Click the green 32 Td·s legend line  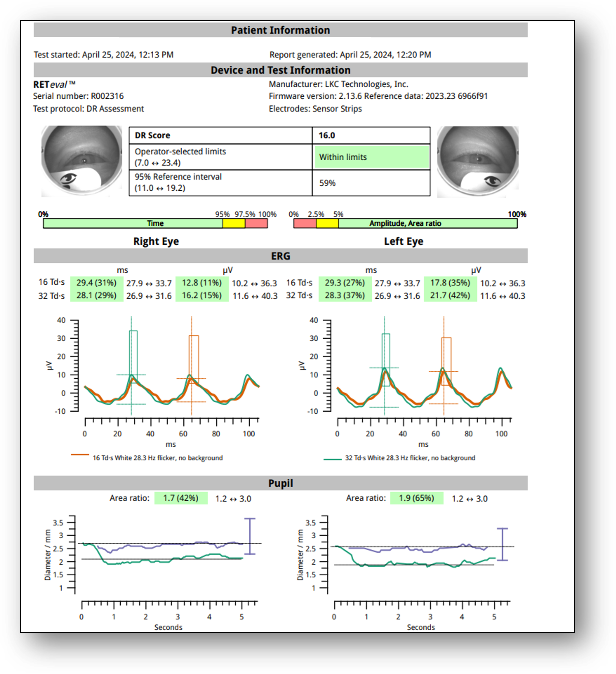pos(332,459)
